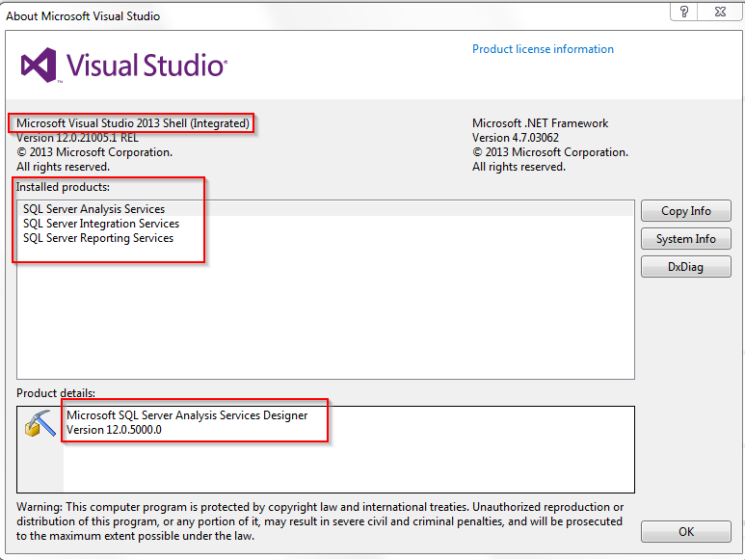Launch DxDiag
The image size is (745, 560).
pos(685,266)
